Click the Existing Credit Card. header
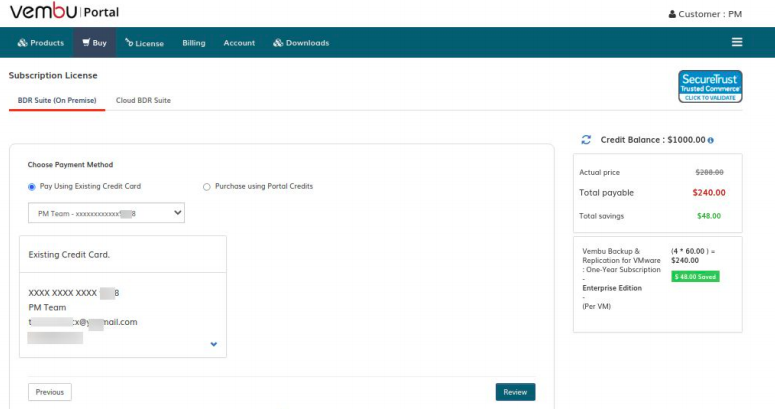Viewport: 775px width, 409px height. (x=69, y=255)
